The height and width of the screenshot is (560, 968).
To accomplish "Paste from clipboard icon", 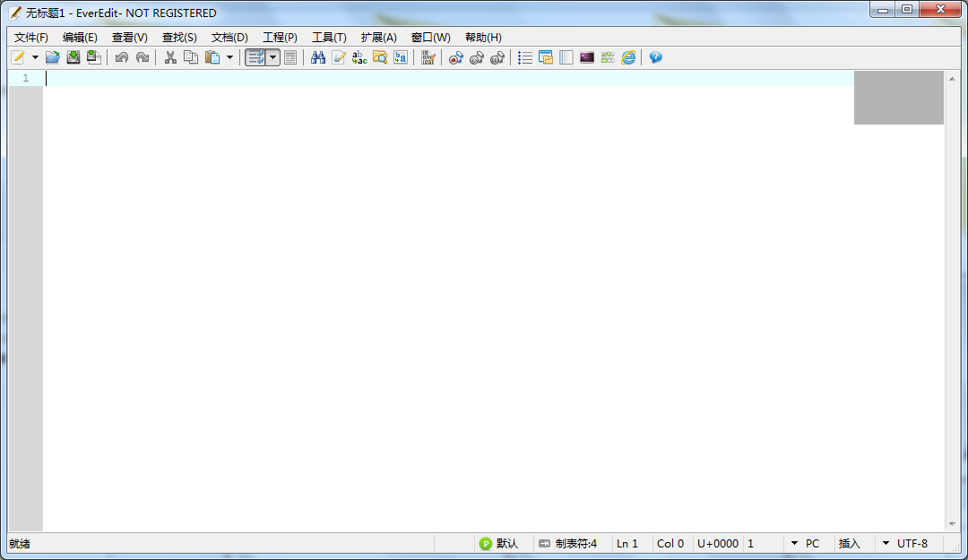I will pos(212,57).
